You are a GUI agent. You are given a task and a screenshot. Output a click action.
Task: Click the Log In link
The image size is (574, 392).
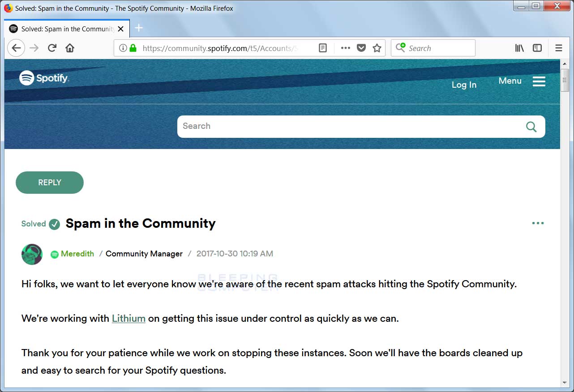pos(464,85)
